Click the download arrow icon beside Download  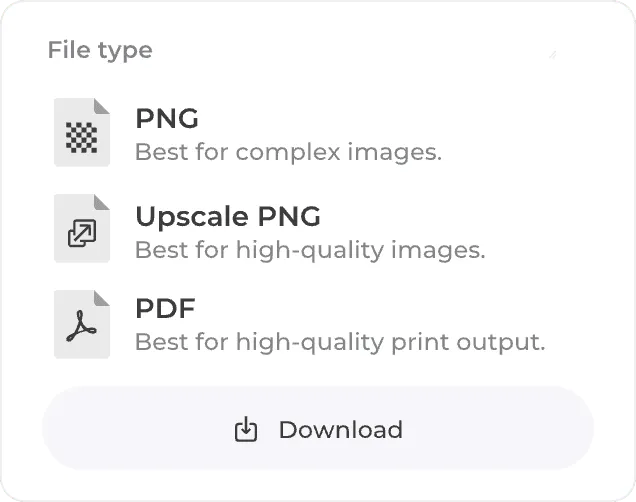(x=246, y=429)
